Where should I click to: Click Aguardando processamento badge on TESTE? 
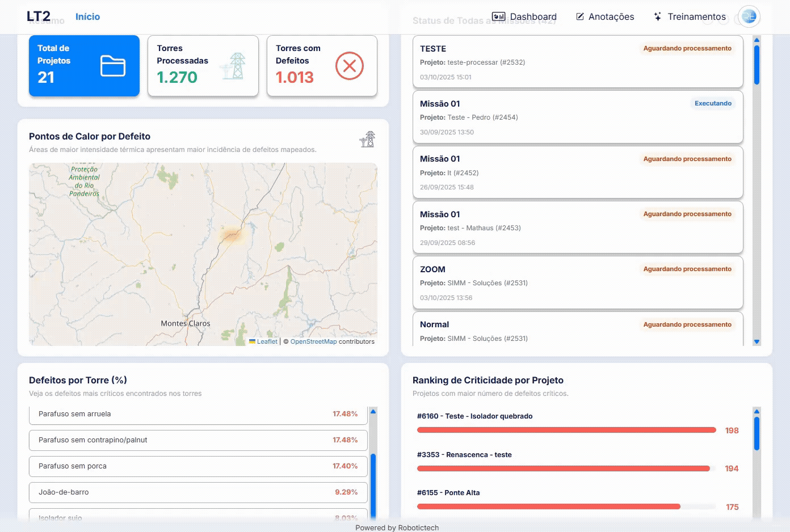pos(687,48)
